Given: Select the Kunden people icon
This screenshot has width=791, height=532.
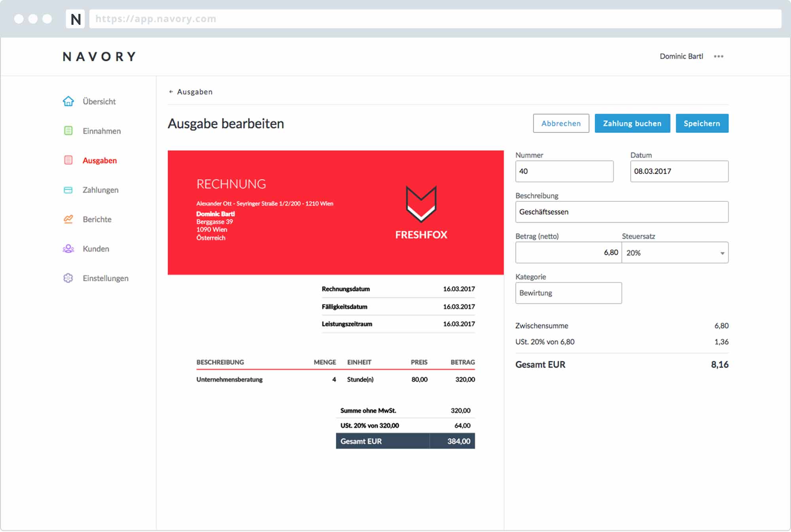Looking at the screenshot, I should pyautogui.click(x=68, y=248).
